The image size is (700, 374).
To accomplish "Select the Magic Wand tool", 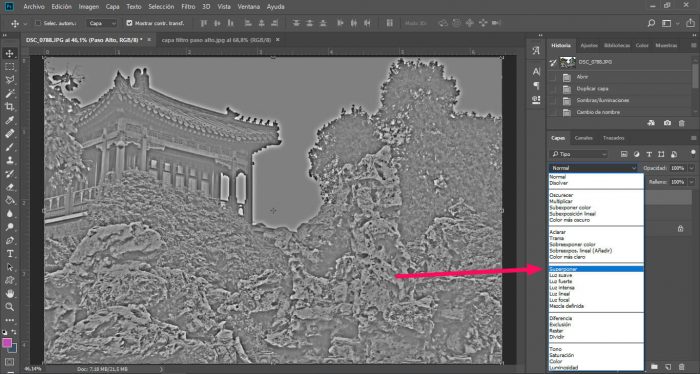I will tap(9, 93).
